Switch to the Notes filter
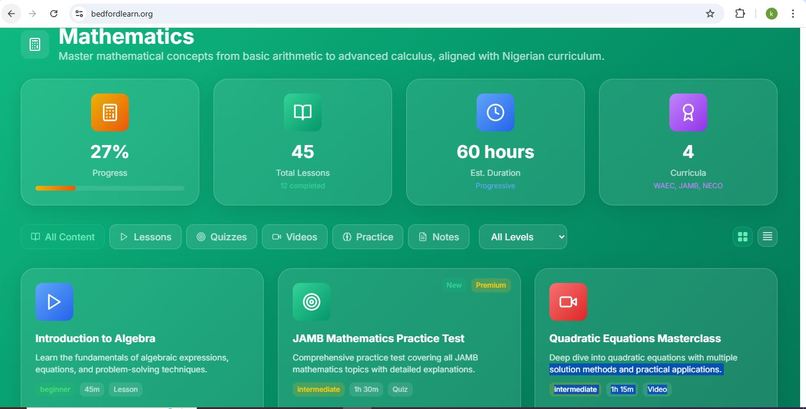 tap(438, 237)
